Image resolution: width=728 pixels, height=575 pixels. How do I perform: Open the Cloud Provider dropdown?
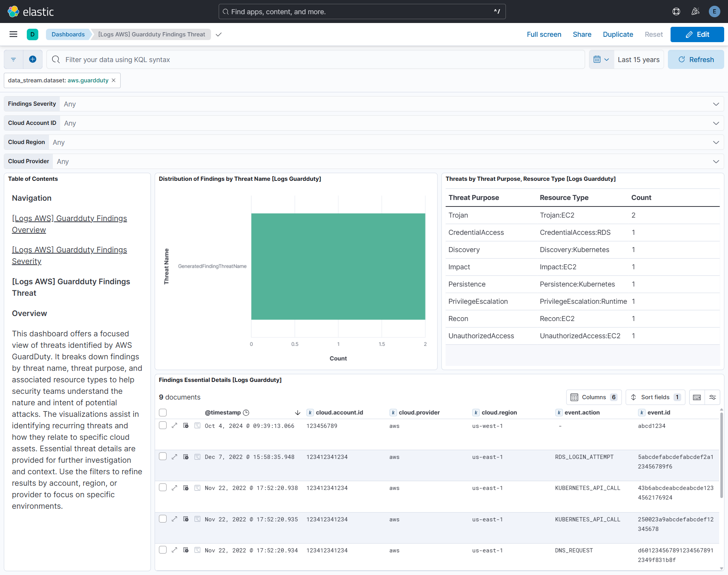(x=716, y=161)
